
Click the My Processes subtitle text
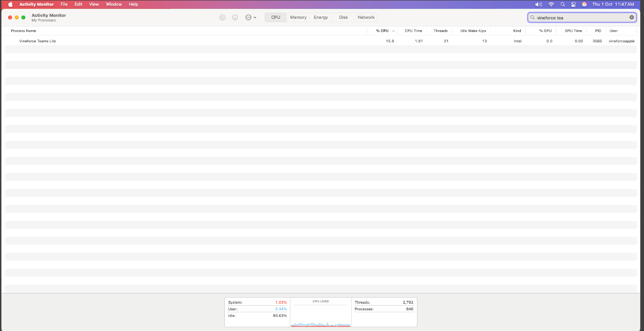tap(44, 21)
